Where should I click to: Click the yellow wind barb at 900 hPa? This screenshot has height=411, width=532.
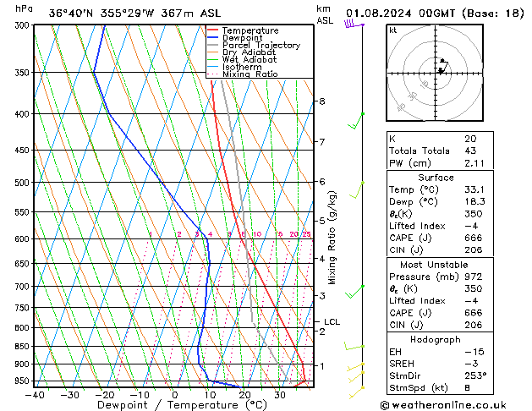(x=355, y=367)
